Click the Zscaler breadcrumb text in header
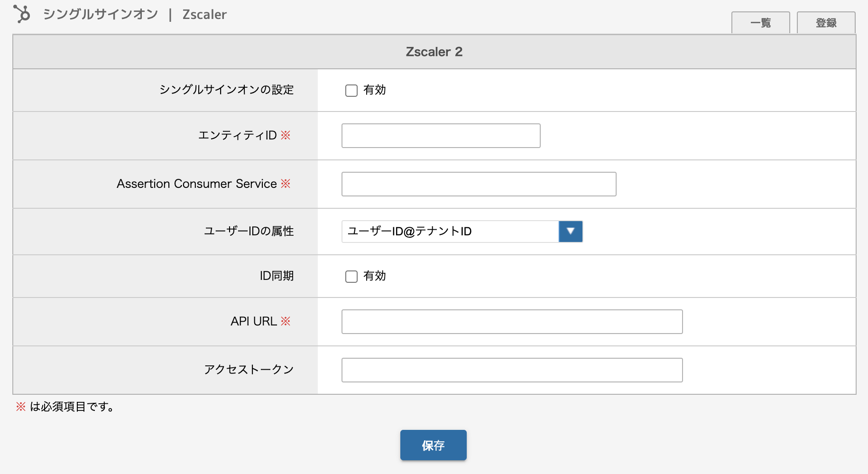This screenshot has height=474, width=868. [204, 15]
